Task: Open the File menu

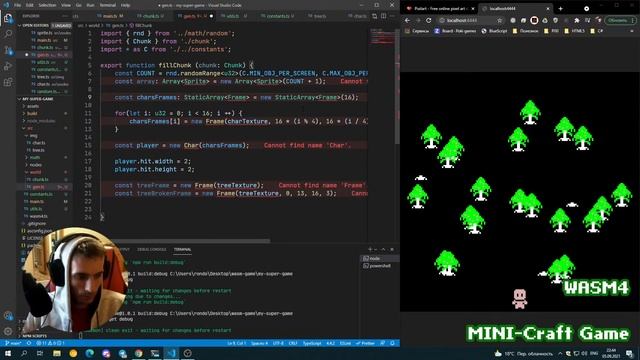Action: [18, 5]
